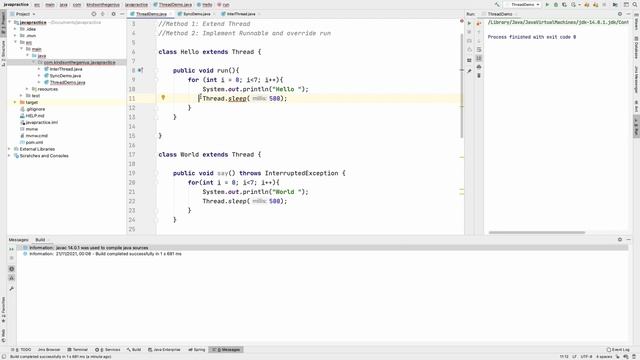Select .gitignore in the Project tree

point(36,109)
